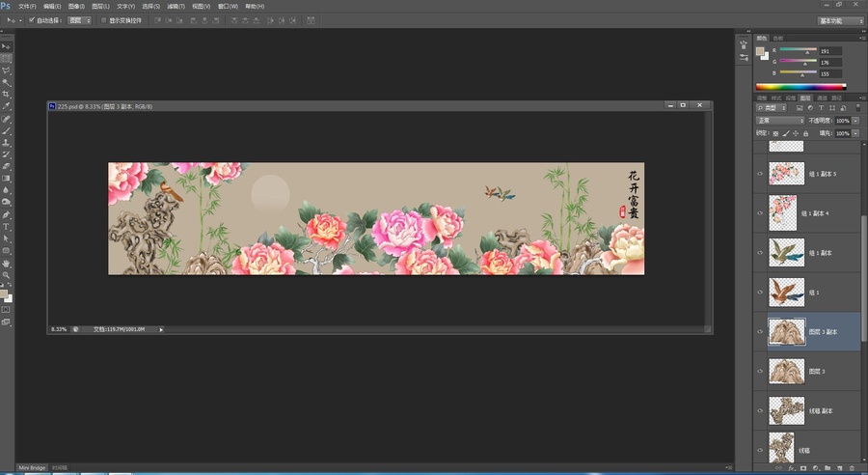Open the Color panel flyout menu

coord(862,39)
